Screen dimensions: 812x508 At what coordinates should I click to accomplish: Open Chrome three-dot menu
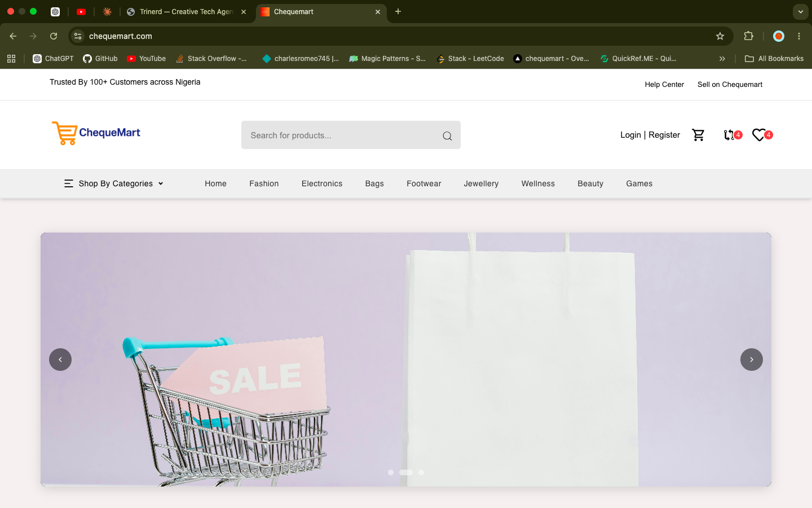click(x=799, y=36)
